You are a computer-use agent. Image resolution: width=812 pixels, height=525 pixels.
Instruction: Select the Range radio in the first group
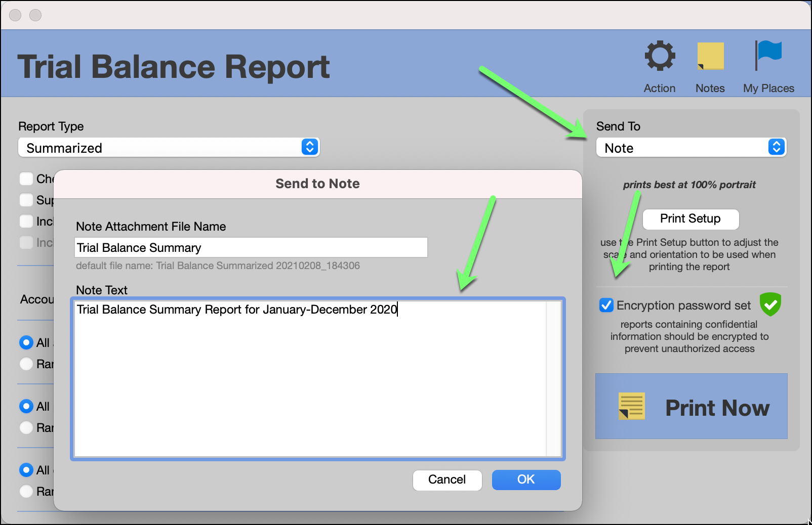coord(26,364)
